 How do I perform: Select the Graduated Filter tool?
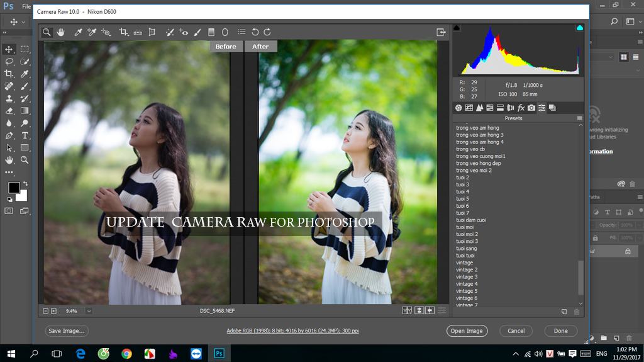click(x=211, y=32)
